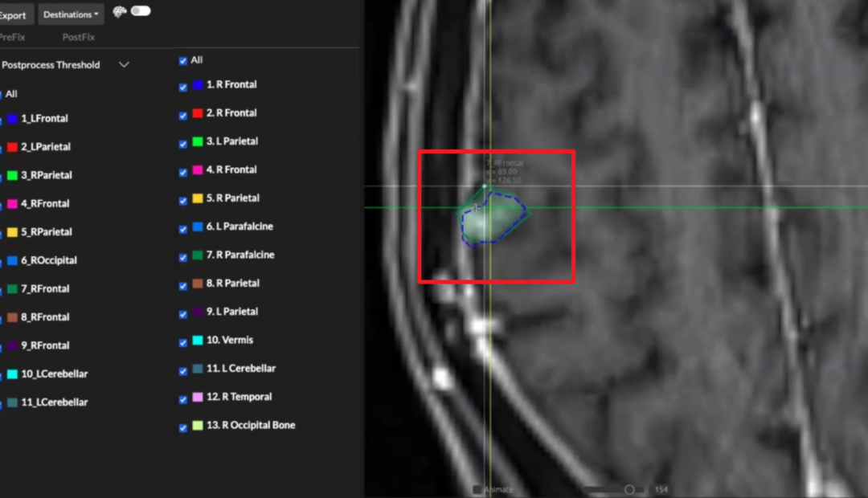Uncheck 8. R Parietal checkbox

pyautogui.click(x=182, y=286)
